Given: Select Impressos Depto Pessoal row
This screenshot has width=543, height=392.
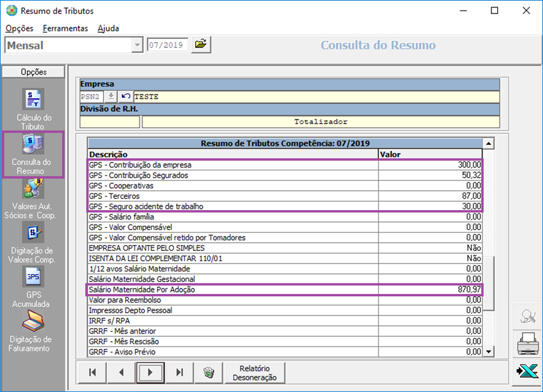Looking at the screenshot, I should click(x=285, y=310).
